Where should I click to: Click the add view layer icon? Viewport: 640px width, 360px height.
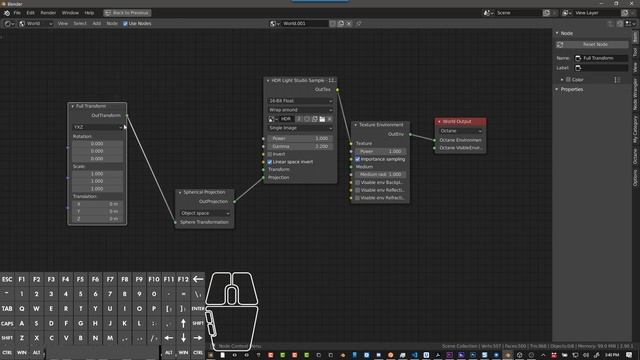point(624,13)
